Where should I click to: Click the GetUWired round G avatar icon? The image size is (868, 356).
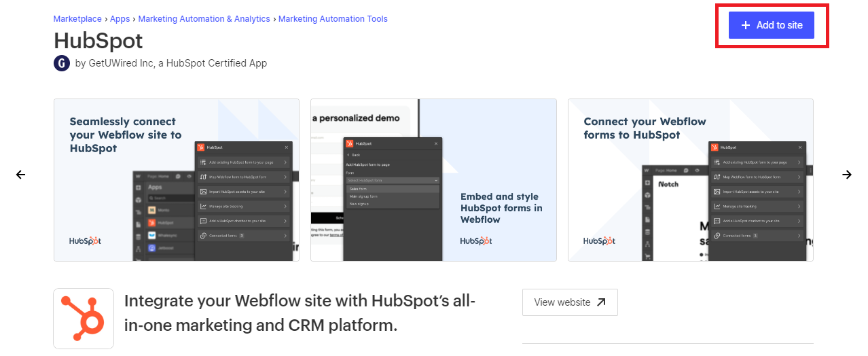tap(62, 63)
